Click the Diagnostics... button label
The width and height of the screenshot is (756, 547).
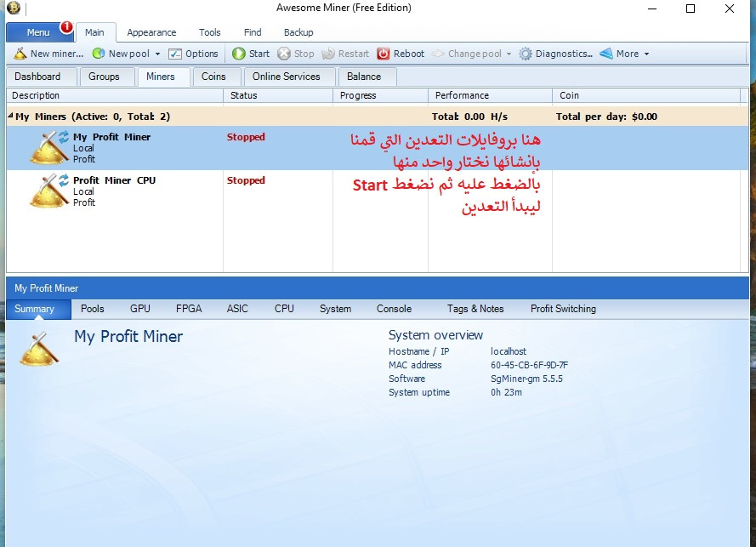click(x=564, y=54)
